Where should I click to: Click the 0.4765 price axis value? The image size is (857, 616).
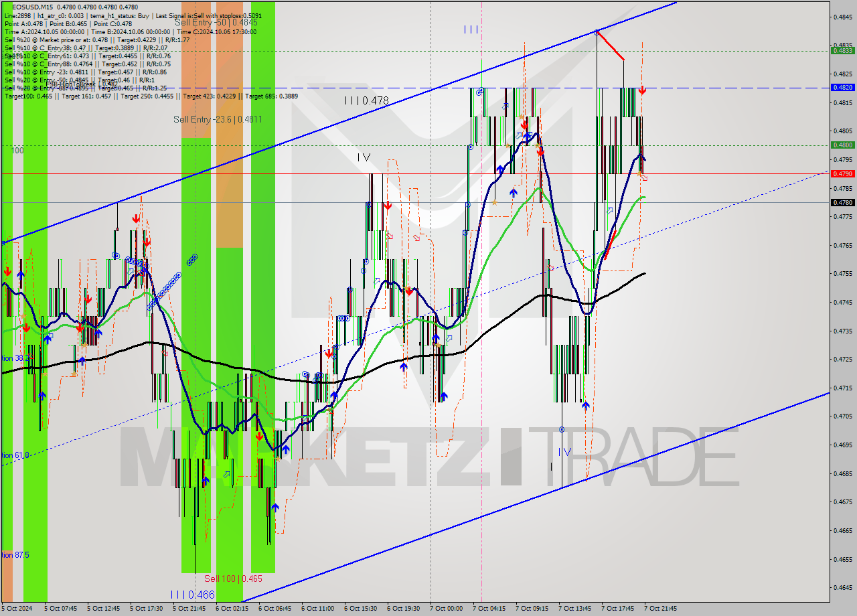point(842,246)
